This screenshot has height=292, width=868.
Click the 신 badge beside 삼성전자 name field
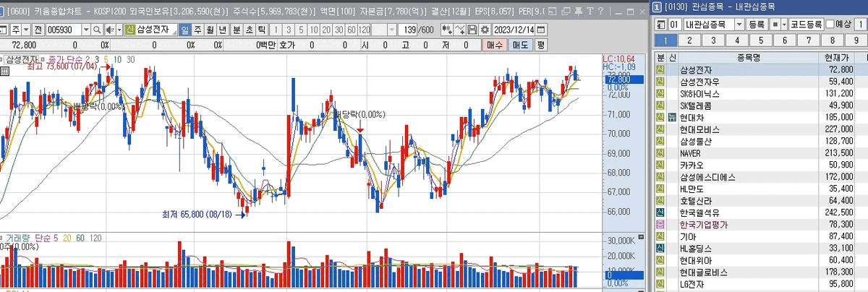tap(131, 30)
